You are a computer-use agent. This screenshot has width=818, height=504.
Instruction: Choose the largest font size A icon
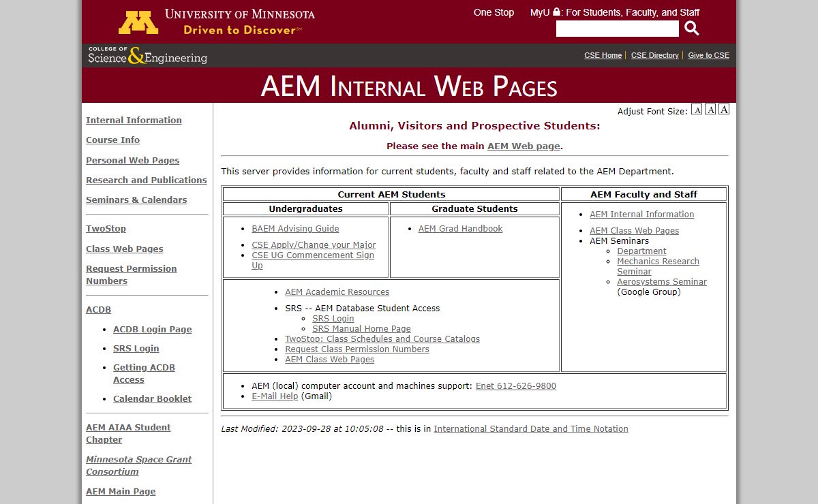(724, 110)
